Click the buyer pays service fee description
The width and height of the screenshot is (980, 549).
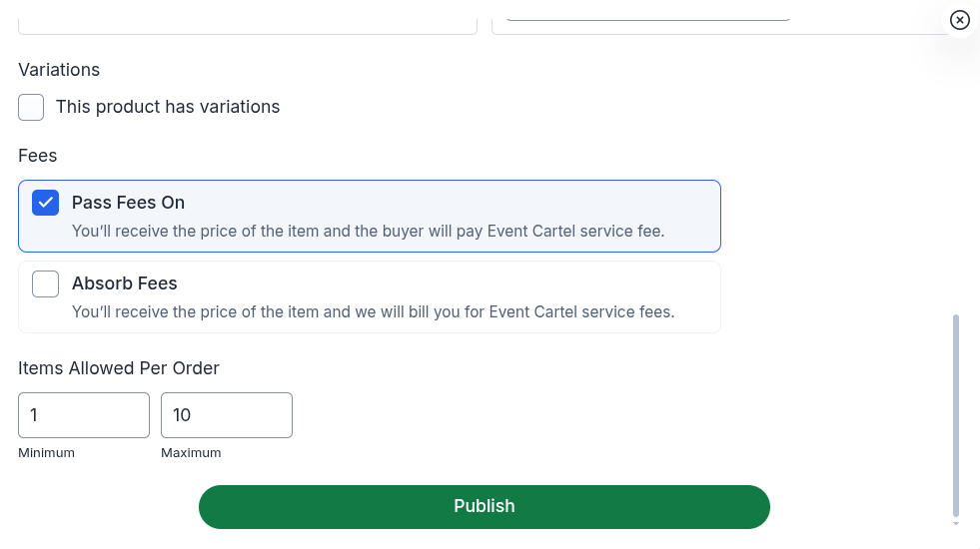[369, 232]
